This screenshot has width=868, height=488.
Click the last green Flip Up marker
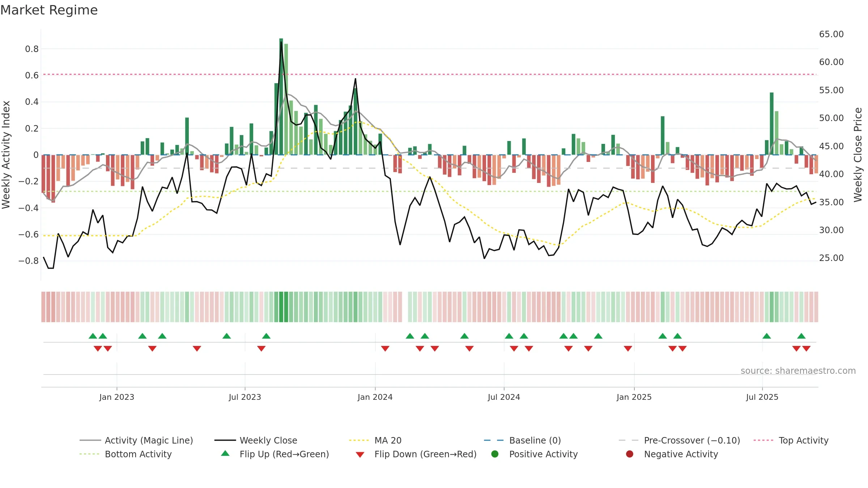[801, 336]
